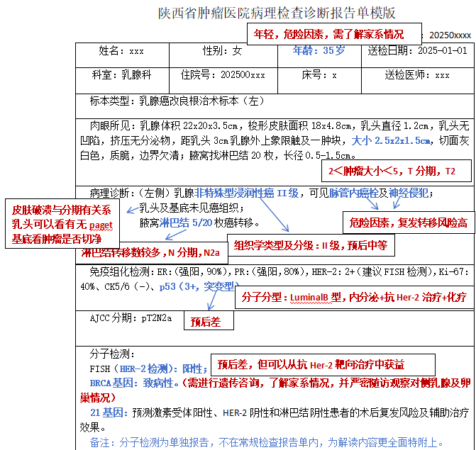Screen dimensions: 476x450
Task: Click the 姓名：xxx table cell
Action: coord(121,51)
